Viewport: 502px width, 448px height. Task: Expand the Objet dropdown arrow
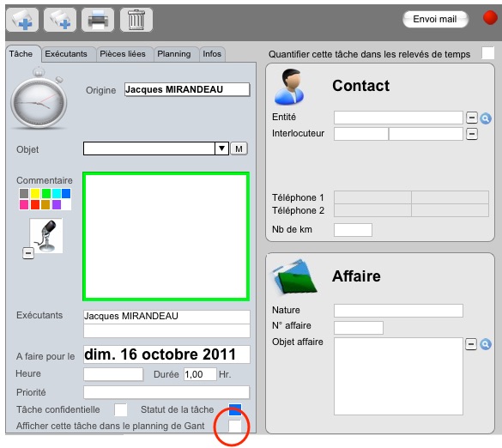point(221,148)
